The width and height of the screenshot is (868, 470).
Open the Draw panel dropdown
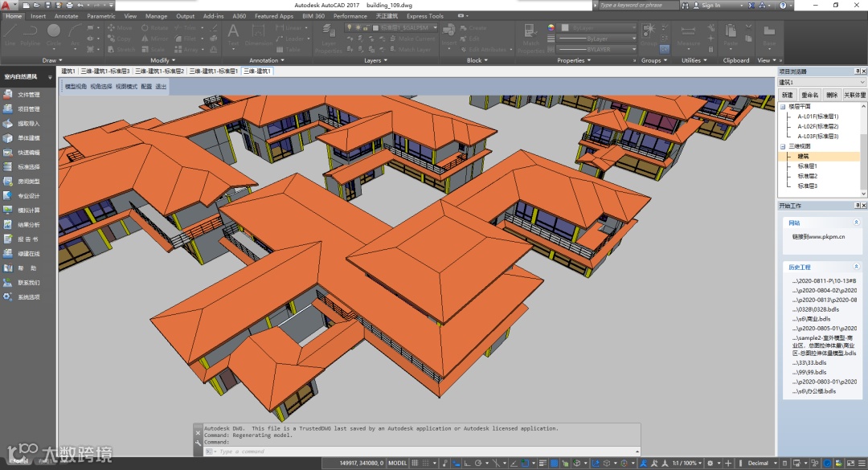point(52,60)
